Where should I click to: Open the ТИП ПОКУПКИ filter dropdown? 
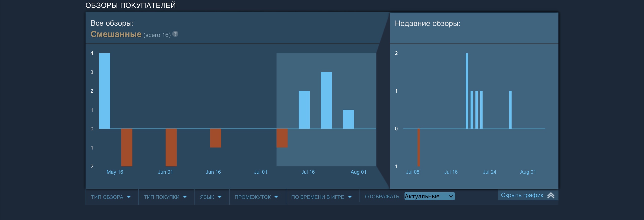166,197
